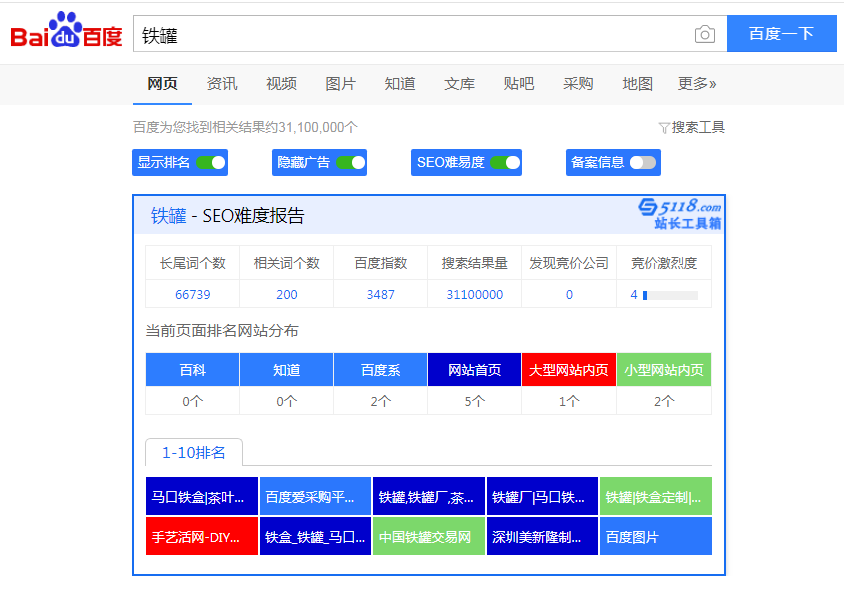Image resolution: width=844 pixels, height=607 pixels.
Task: Open ranking result 深圳美新隆制...
Action: [x=543, y=536]
